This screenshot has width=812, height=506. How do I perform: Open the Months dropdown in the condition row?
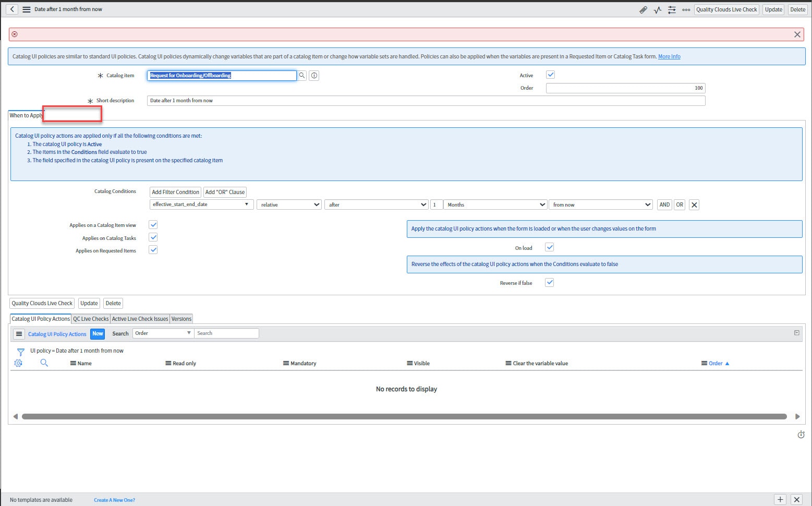(494, 204)
